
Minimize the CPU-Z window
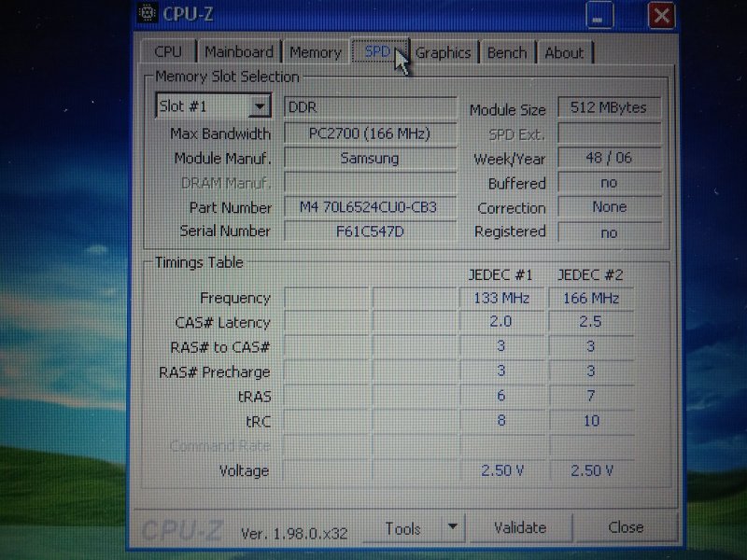pyautogui.click(x=600, y=15)
